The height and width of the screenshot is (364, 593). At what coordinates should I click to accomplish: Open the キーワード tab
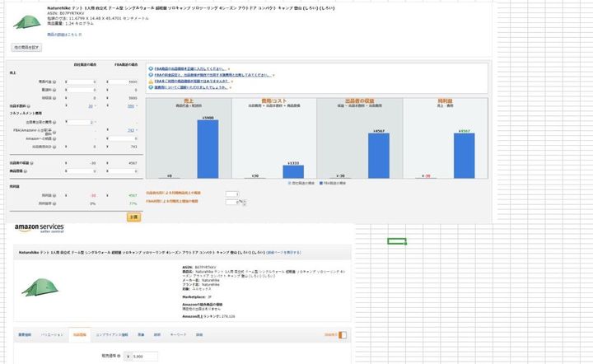coord(178,335)
